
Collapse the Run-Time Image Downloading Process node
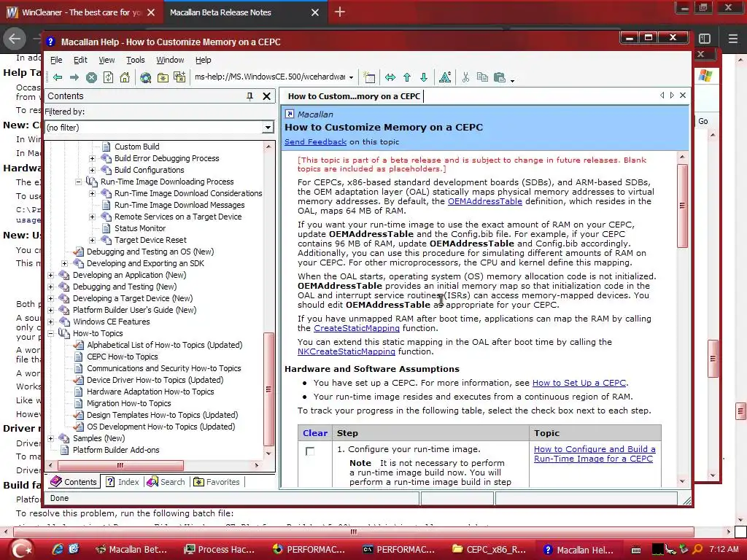[x=79, y=182]
